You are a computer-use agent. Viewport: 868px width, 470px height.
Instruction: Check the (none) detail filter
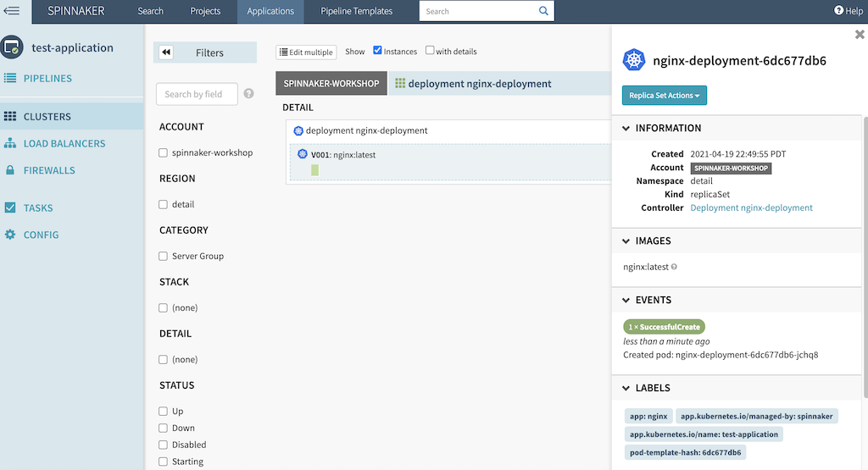(x=163, y=359)
